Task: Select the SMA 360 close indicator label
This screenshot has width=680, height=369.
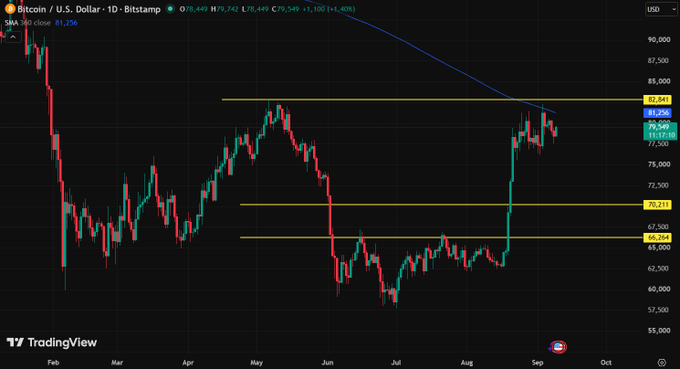Action: (x=27, y=23)
